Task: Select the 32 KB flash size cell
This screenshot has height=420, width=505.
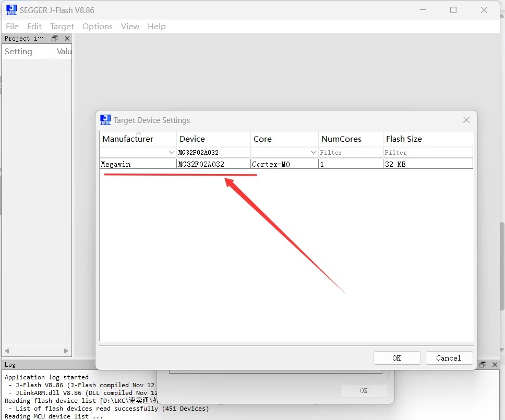Action: click(428, 164)
